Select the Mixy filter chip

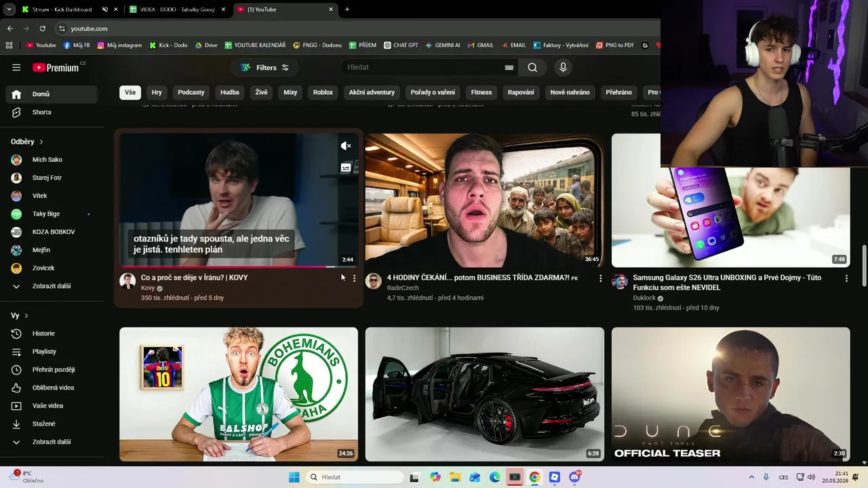[x=290, y=92]
